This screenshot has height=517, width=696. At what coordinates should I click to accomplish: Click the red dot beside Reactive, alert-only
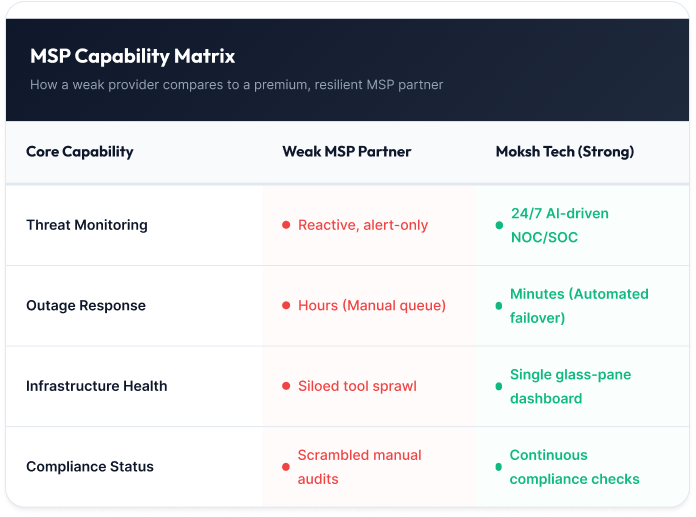[286, 225]
